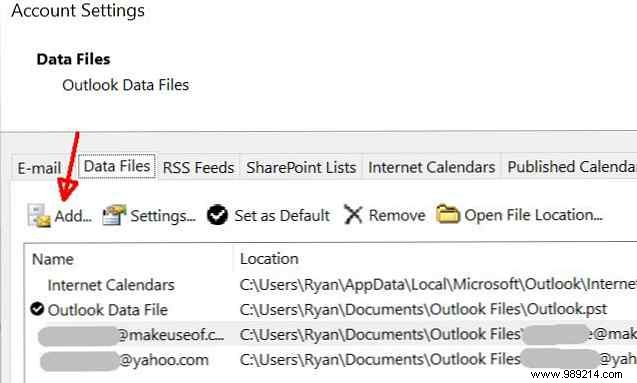
Task: Click the yahoo row location path
Action: [438, 359]
